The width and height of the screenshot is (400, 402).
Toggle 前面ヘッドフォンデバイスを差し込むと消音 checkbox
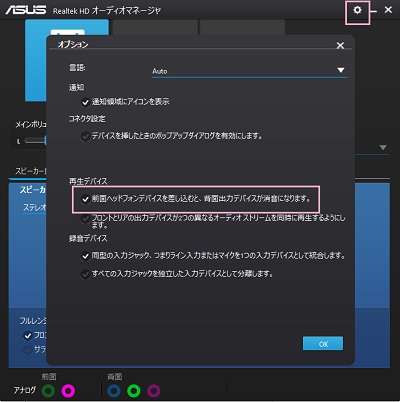click(x=85, y=199)
